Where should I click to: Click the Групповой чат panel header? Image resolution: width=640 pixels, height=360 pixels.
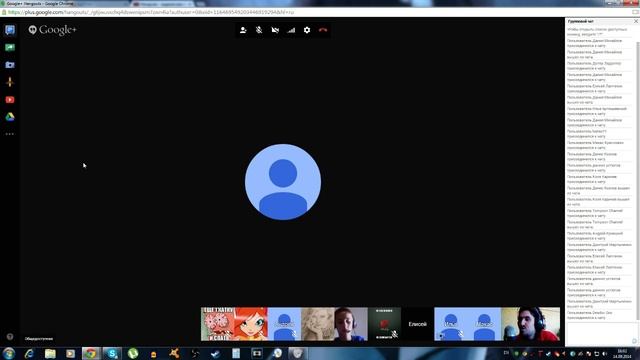pos(580,21)
